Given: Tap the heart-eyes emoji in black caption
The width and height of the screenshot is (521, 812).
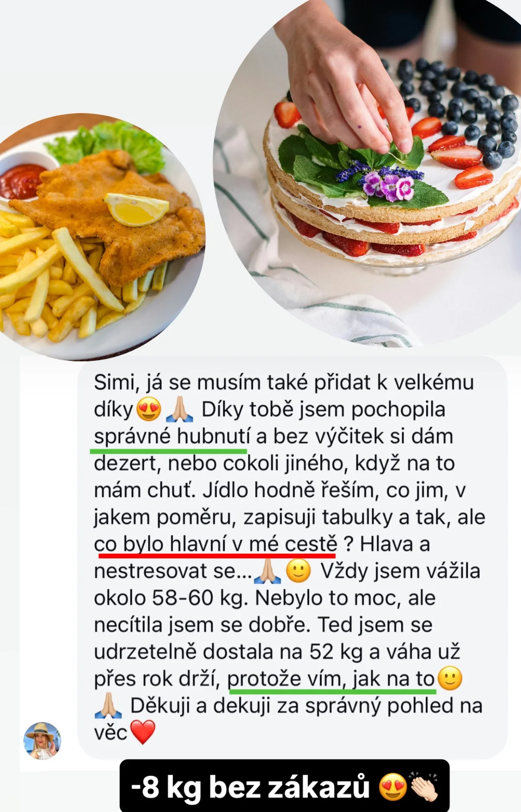Looking at the screenshot, I should coord(393,787).
